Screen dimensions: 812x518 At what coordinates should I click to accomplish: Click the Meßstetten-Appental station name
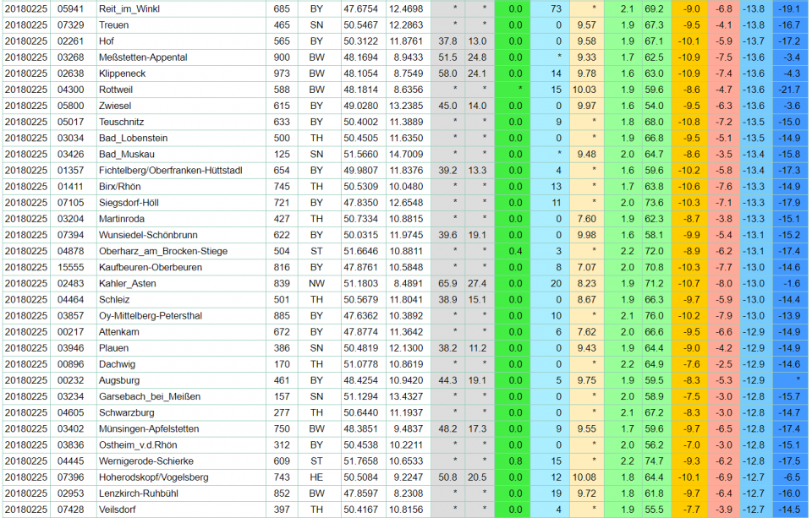point(143,57)
